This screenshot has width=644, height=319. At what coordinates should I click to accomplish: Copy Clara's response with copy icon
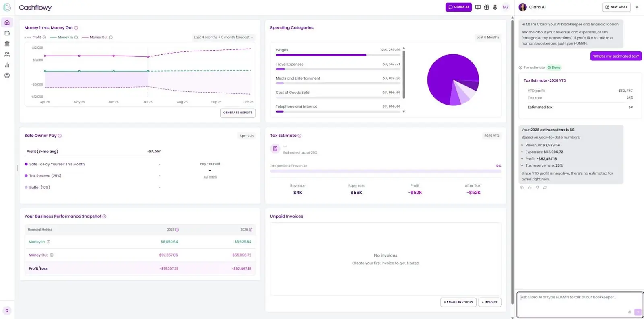coord(522,188)
